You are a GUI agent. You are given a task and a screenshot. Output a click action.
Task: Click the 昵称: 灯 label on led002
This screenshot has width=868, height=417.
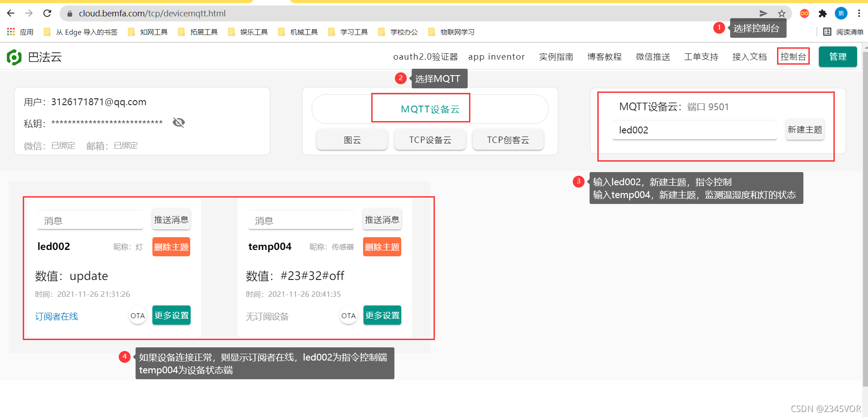pos(128,247)
